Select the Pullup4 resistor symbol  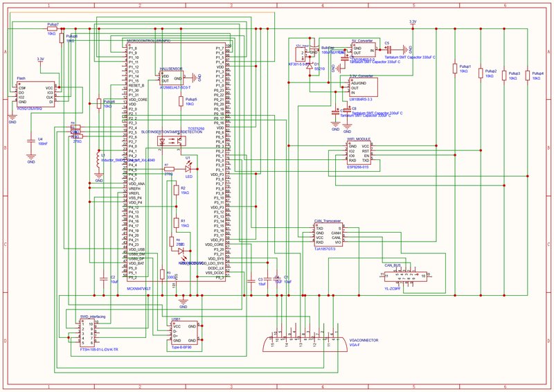[x=528, y=75]
